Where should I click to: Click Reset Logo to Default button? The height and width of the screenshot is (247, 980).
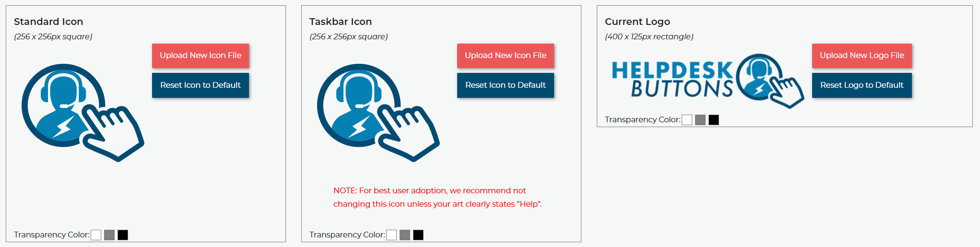[x=862, y=85]
